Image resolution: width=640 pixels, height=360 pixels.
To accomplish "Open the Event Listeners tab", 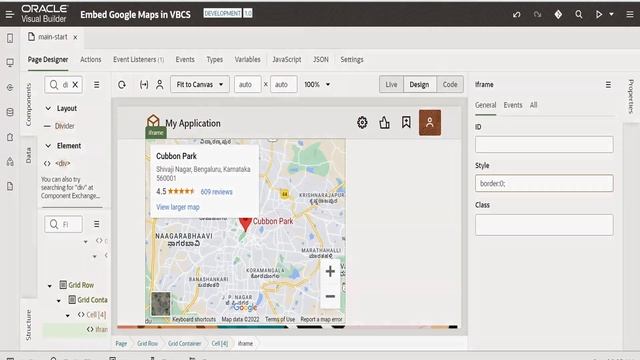I will click(x=138, y=60).
